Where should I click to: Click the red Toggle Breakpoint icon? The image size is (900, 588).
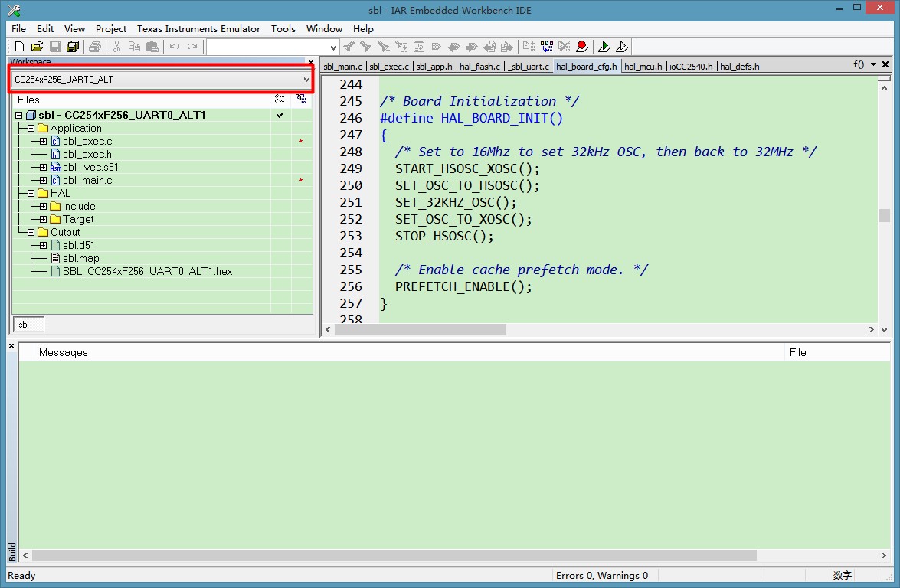pyautogui.click(x=582, y=47)
